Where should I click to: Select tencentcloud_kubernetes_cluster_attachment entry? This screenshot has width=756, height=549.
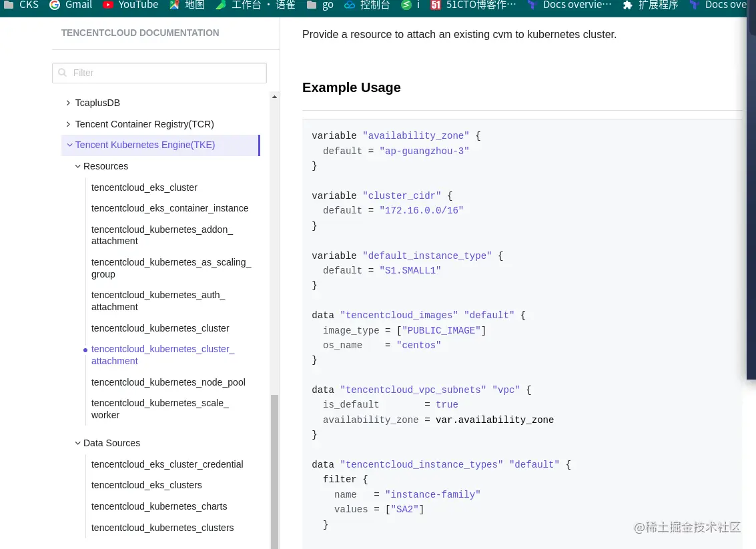[x=163, y=355]
